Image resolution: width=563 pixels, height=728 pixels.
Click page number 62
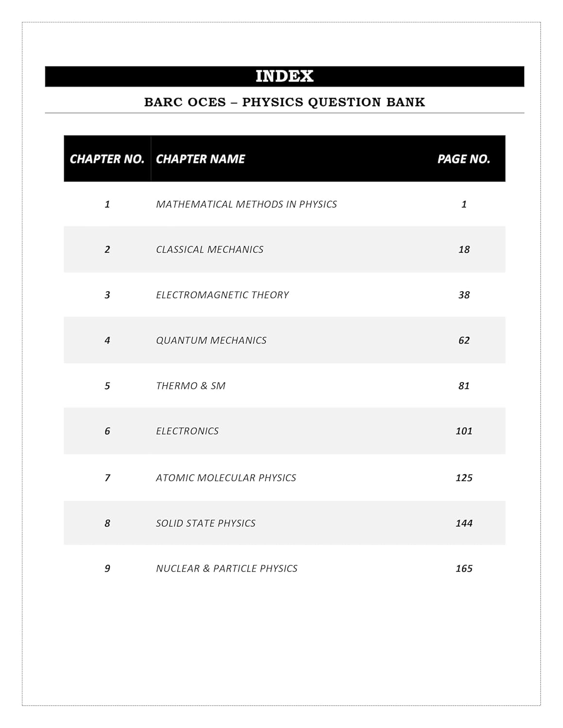[x=464, y=340]
